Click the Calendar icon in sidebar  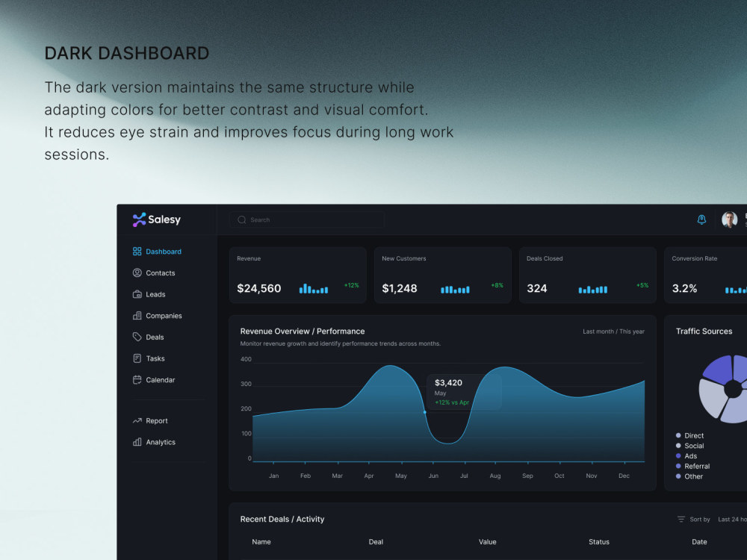137,380
